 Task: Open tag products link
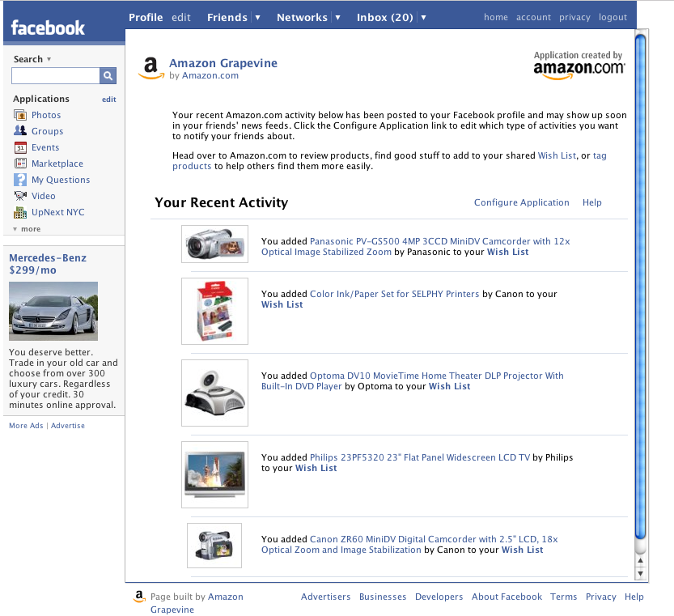[389, 161]
